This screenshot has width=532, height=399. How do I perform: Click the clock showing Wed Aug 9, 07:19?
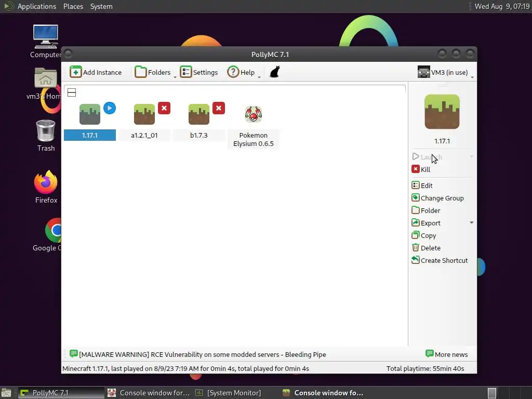502,6
